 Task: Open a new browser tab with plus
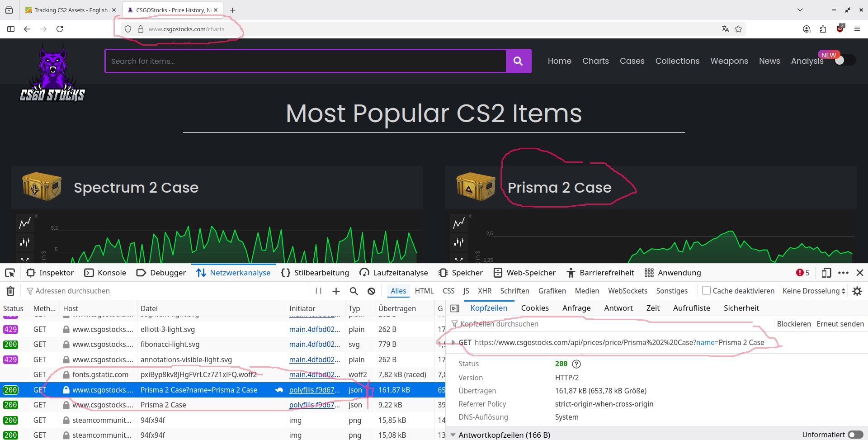click(x=232, y=10)
